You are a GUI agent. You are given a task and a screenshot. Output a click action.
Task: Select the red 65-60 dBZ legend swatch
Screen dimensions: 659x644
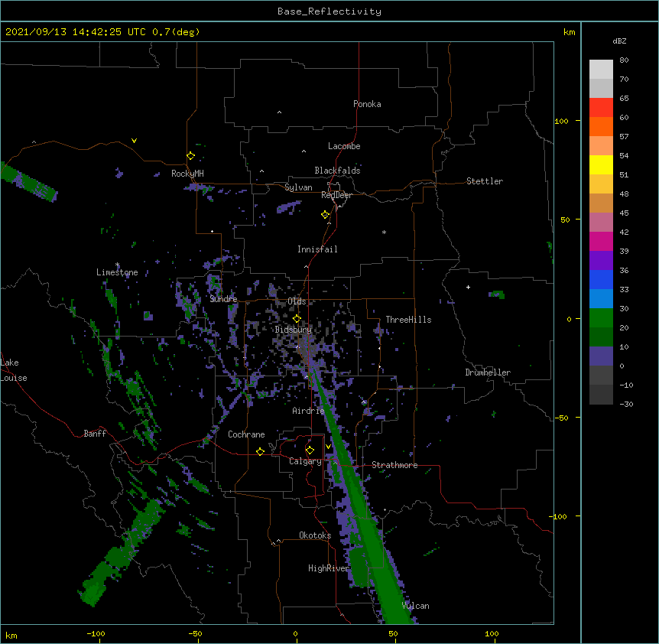pos(601,107)
